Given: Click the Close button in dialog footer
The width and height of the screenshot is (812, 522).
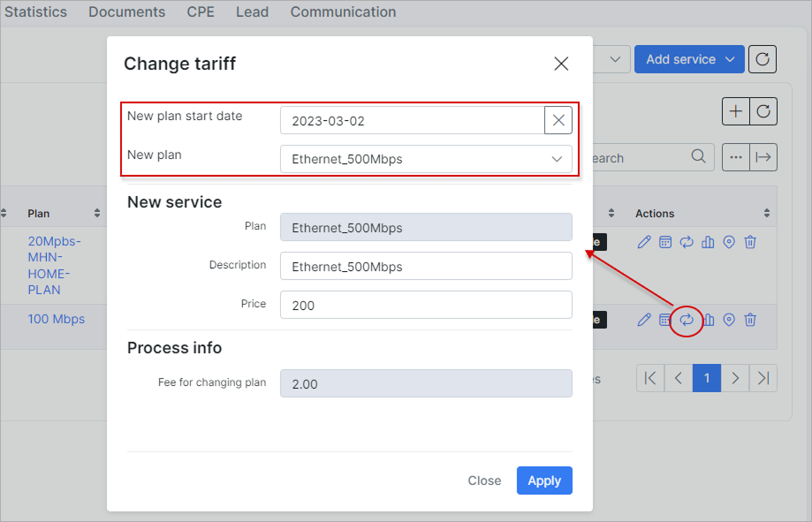Looking at the screenshot, I should [484, 480].
